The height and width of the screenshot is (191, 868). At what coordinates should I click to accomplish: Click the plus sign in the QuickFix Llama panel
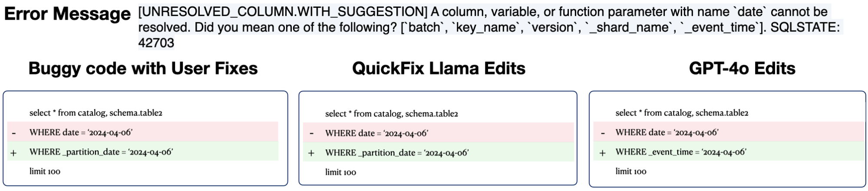[x=311, y=153]
